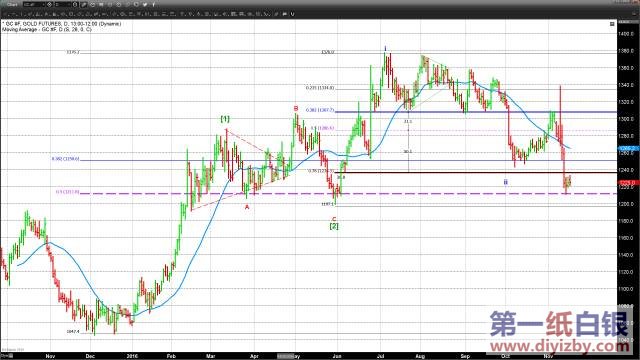Select the Moving Average indicator label
Viewport: 640px width, 360px height.
tap(47, 29)
